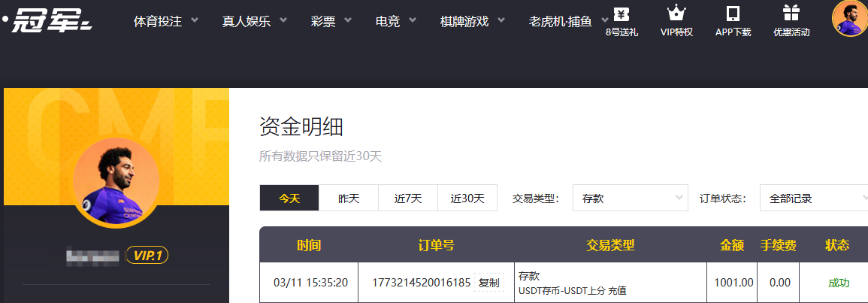The width and height of the screenshot is (868, 303).
Task: Open the 优惠活动 gift box icon
Action: pyautogui.click(x=791, y=14)
